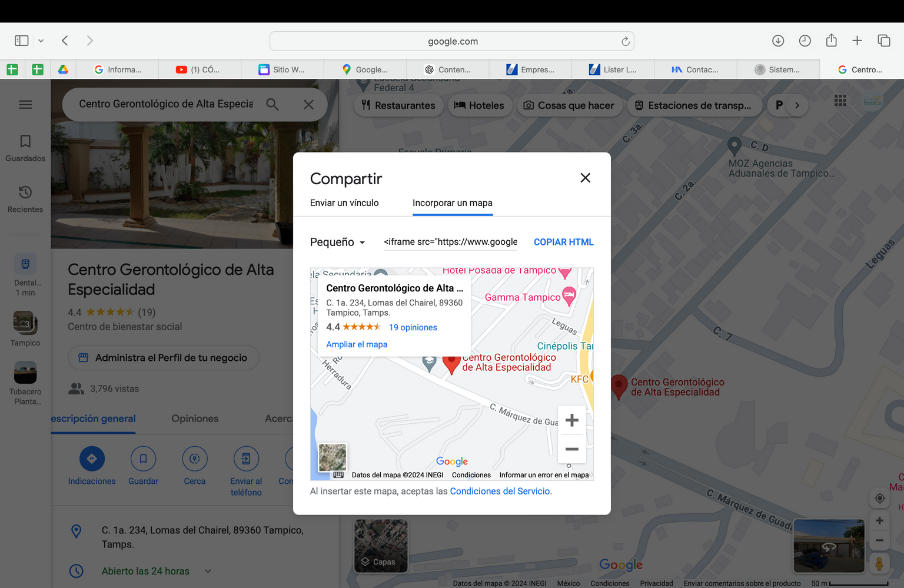Click my location button on map
904x588 pixels.
[879, 499]
